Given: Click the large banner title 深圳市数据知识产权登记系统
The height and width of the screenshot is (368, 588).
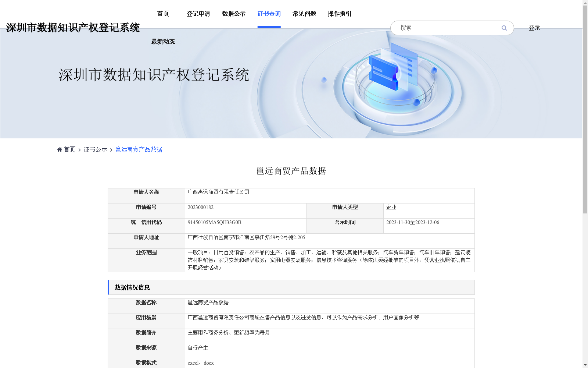Looking at the screenshot, I should pyautogui.click(x=154, y=75).
